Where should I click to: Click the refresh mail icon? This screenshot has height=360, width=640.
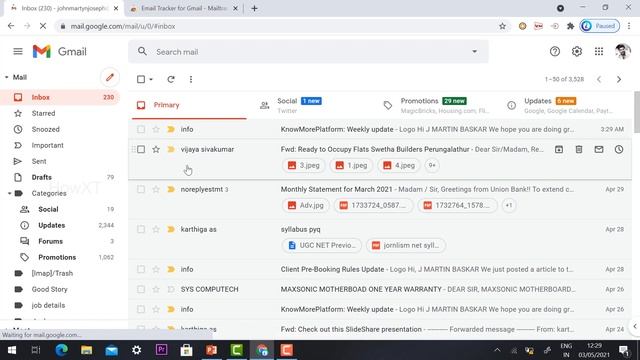click(x=171, y=79)
